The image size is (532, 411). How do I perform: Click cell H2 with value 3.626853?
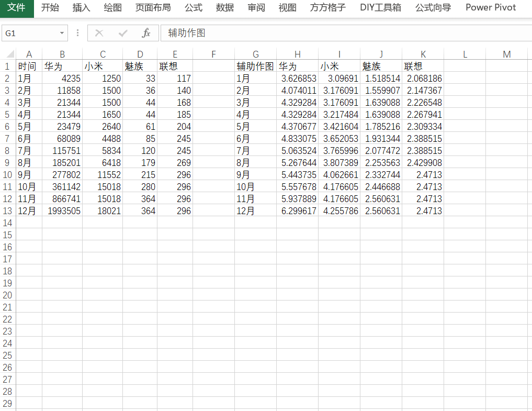pyautogui.click(x=297, y=78)
